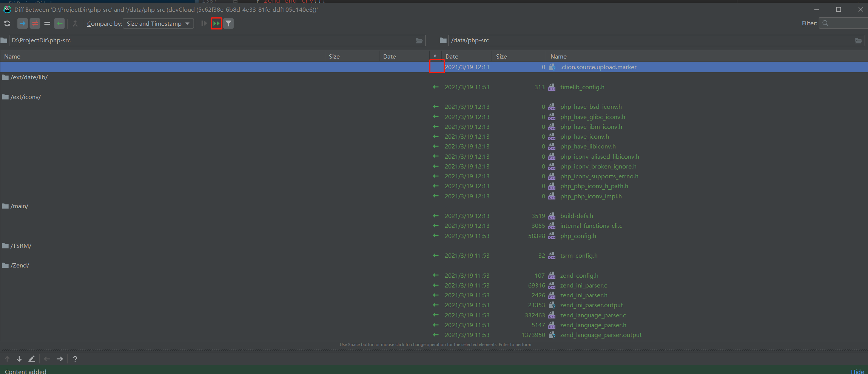Toggle the red show-different-files button

tap(35, 23)
